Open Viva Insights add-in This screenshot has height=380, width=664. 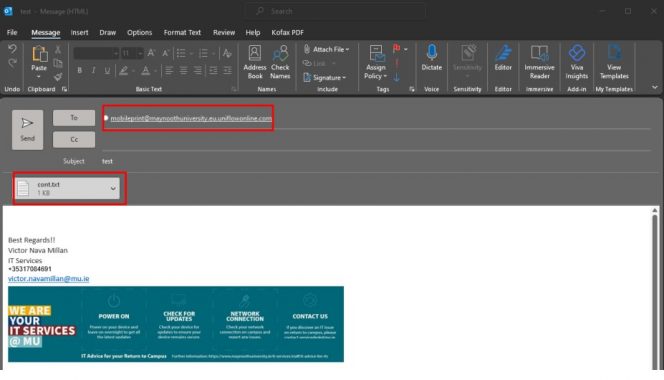click(577, 62)
